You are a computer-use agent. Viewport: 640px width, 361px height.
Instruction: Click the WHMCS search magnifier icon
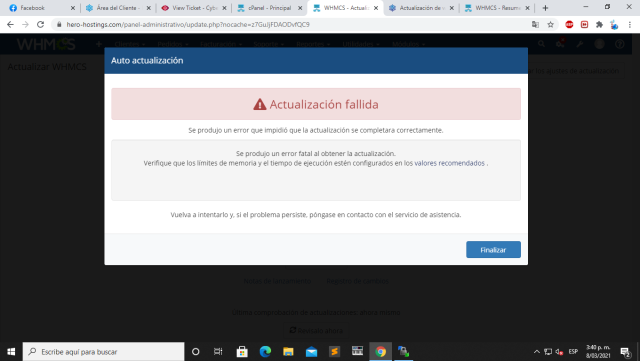pos(541,44)
